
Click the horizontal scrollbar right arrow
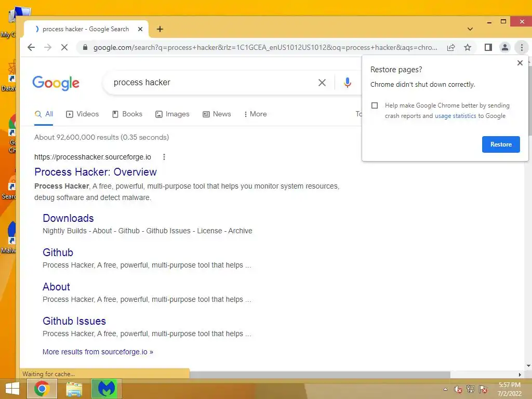click(520, 375)
